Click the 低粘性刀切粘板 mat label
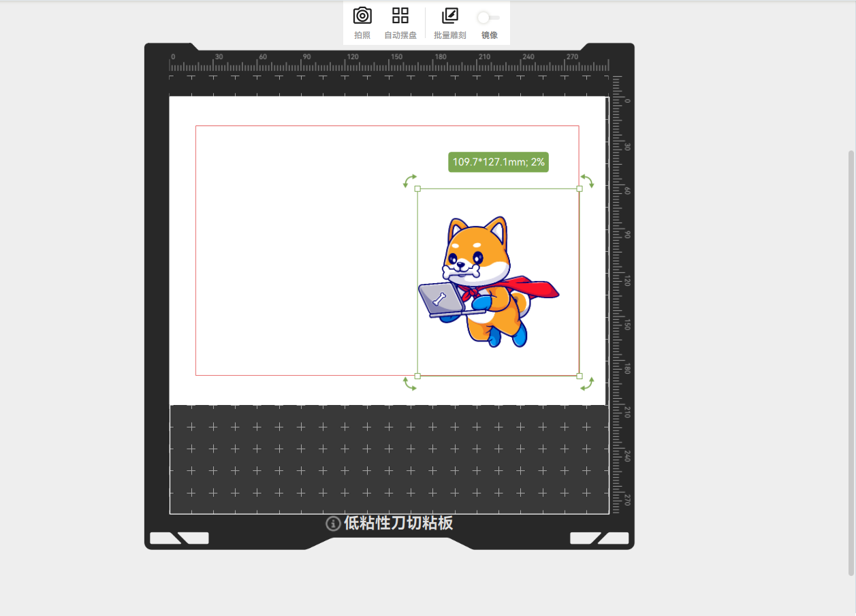This screenshot has height=616, width=856. pos(398,523)
